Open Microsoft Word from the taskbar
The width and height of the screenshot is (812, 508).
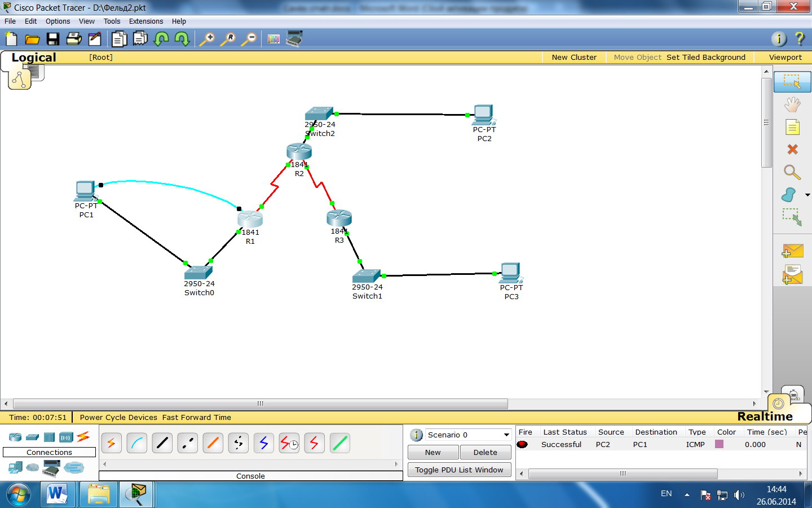(57, 494)
